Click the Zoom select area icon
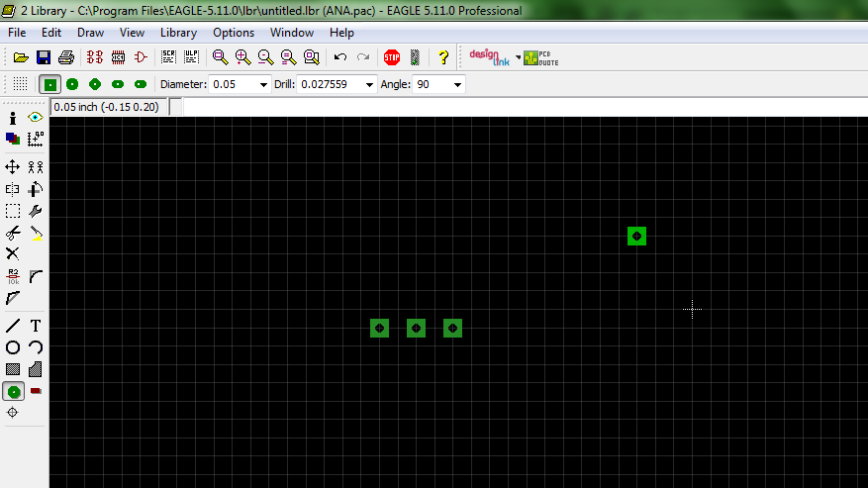Image resolution: width=868 pixels, height=488 pixels. 312,57
